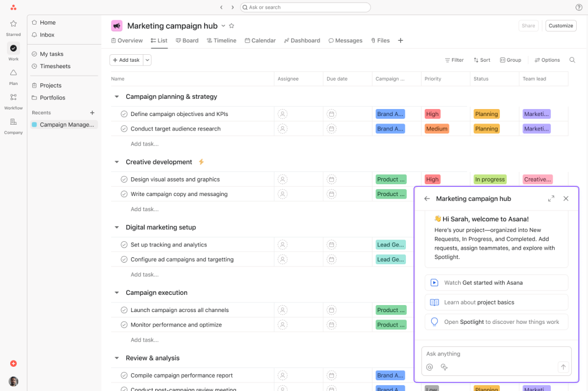The image size is (588, 391).
Task: Open project title dropdown chevron
Action: pos(223,26)
